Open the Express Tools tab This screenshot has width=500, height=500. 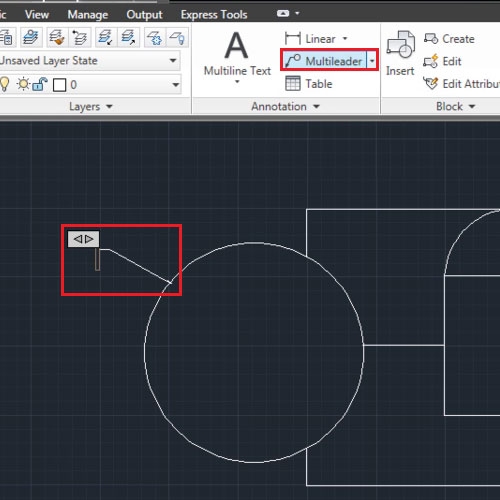(x=214, y=15)
